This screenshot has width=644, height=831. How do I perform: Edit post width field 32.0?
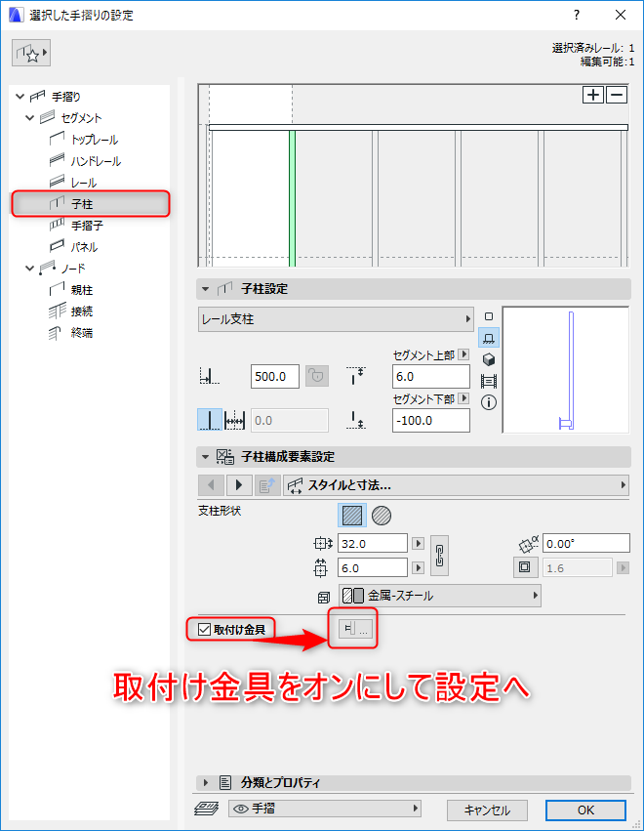pyautogui.click(x=373, y=543)
